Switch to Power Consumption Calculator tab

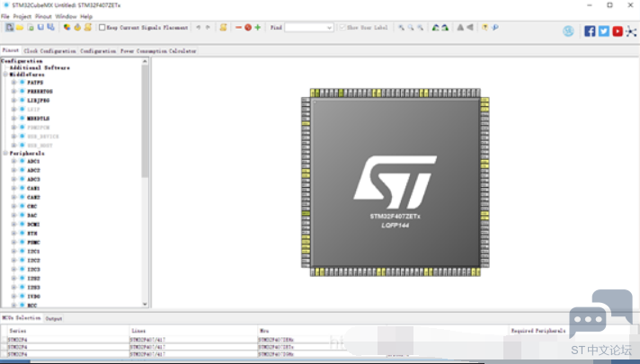[x=158, y=51]
